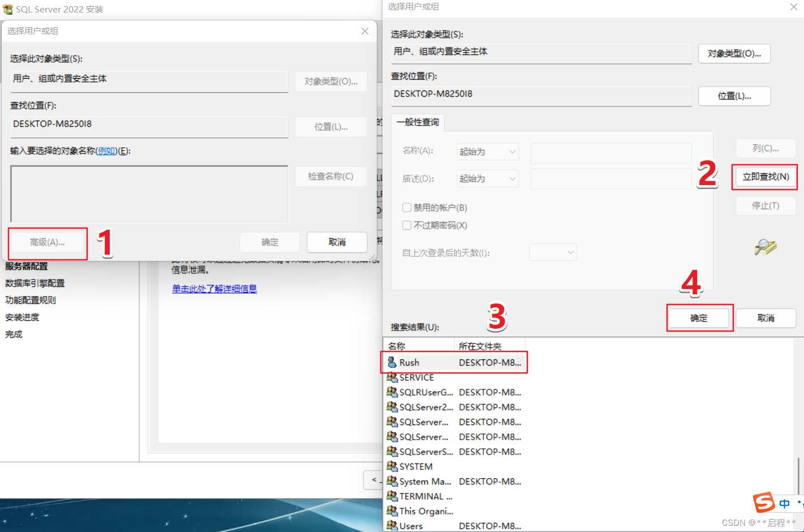804x532 pixels.
Task: Click the setup wizard back arrow button
Action: [373, 480]
